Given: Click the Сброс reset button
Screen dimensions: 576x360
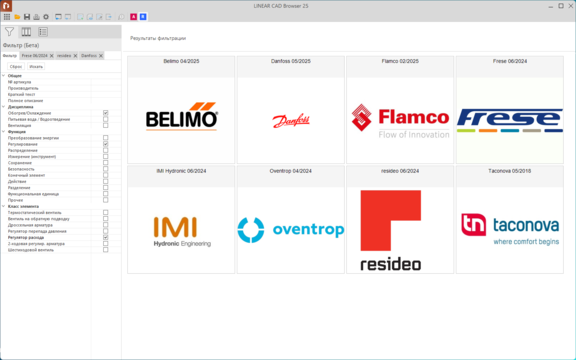Looking at the screenshot, I should pos(16,66).
